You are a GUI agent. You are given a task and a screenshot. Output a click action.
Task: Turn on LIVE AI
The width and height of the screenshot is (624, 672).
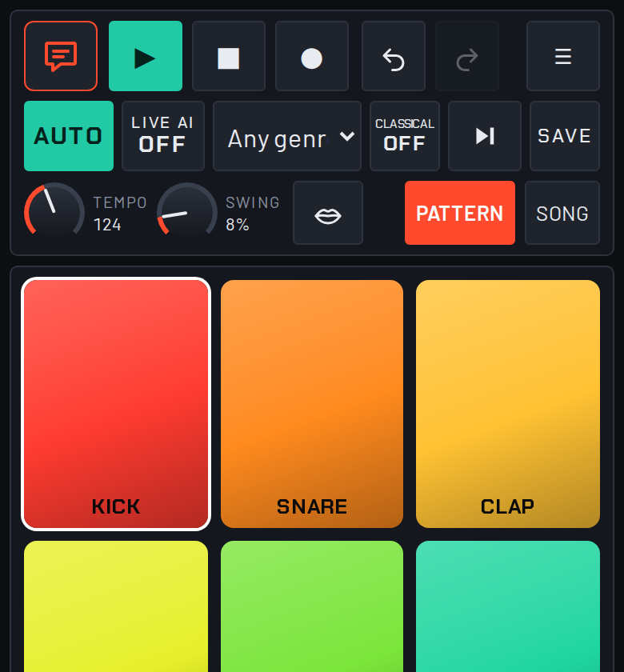tap(163, 136)
